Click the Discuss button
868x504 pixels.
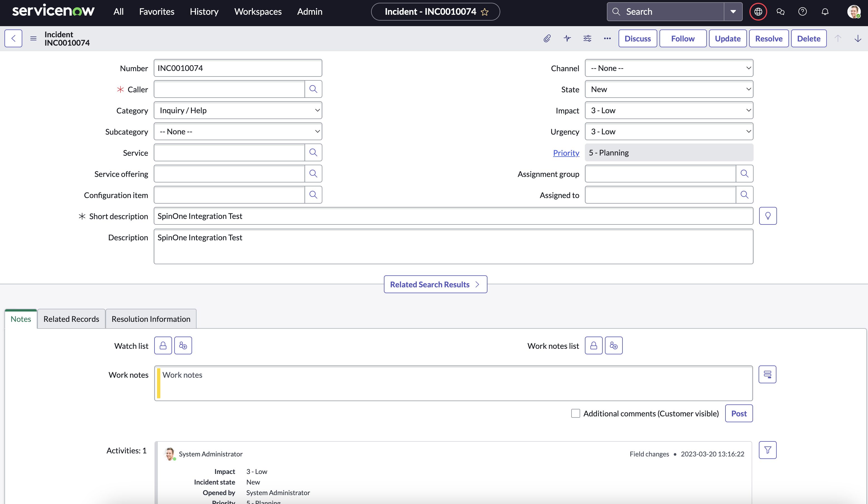[x=637, y=38]
